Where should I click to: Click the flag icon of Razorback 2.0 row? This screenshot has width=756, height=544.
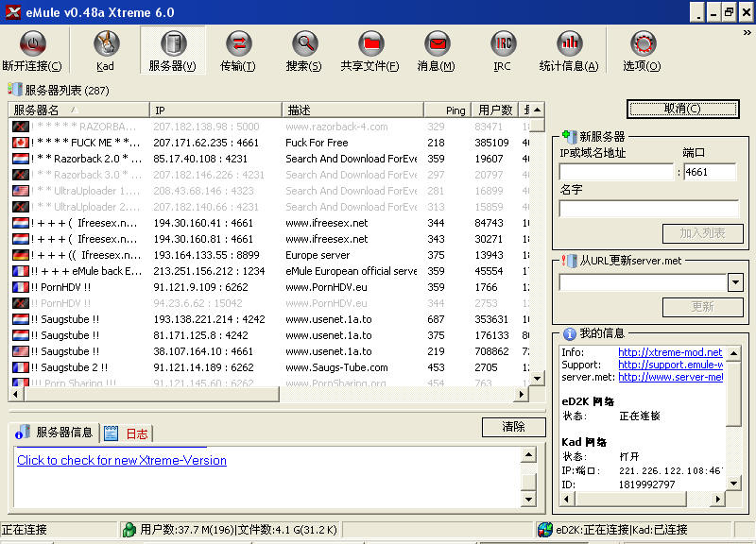point(20,159)
